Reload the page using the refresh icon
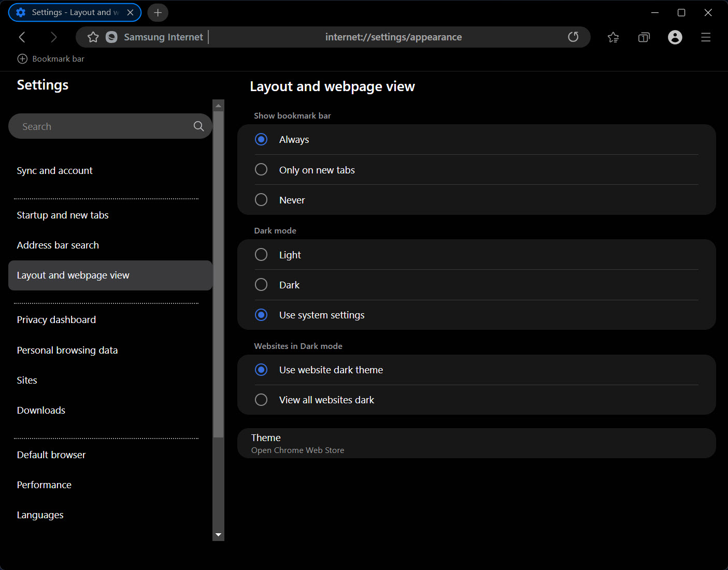Screen dimensions: 728x570 [573, 37]
